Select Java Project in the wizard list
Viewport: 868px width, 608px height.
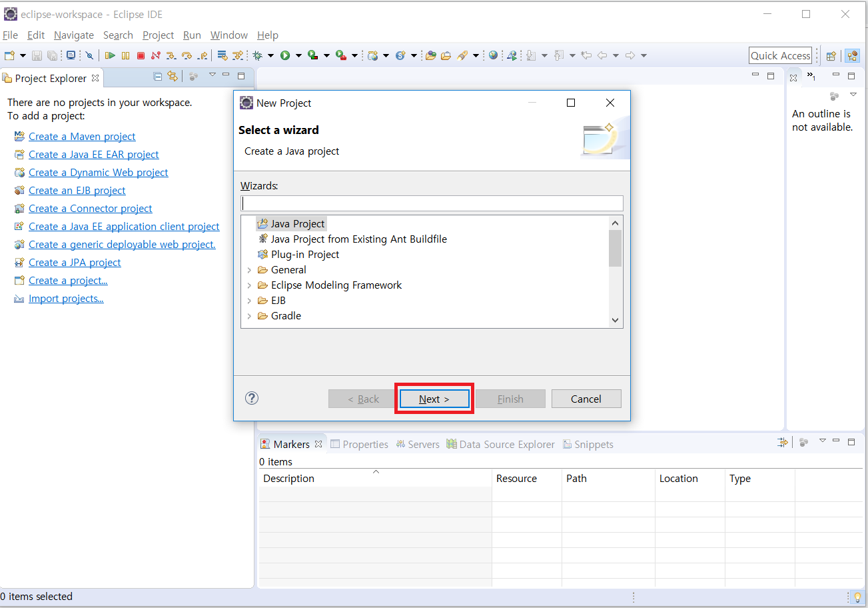point(291,224)
